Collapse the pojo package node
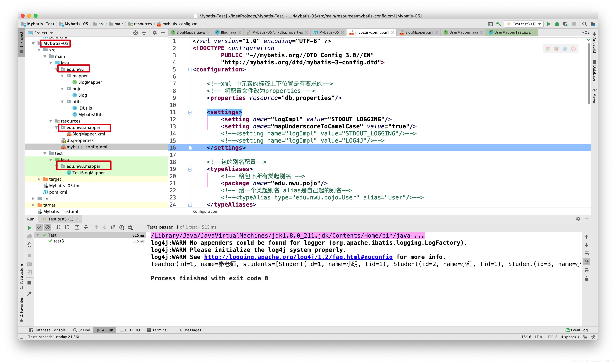The image size is (616, 364). click(62, 89)
